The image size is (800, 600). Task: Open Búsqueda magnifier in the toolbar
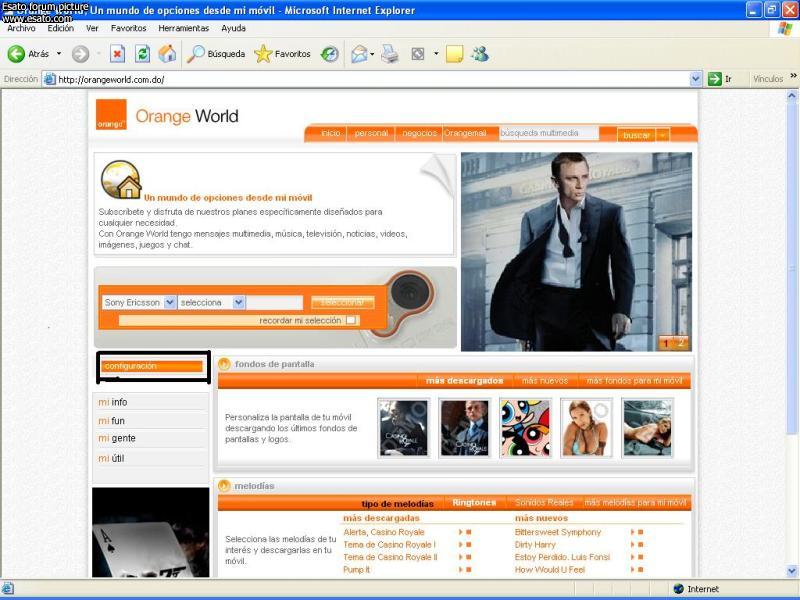pos(195,54)
